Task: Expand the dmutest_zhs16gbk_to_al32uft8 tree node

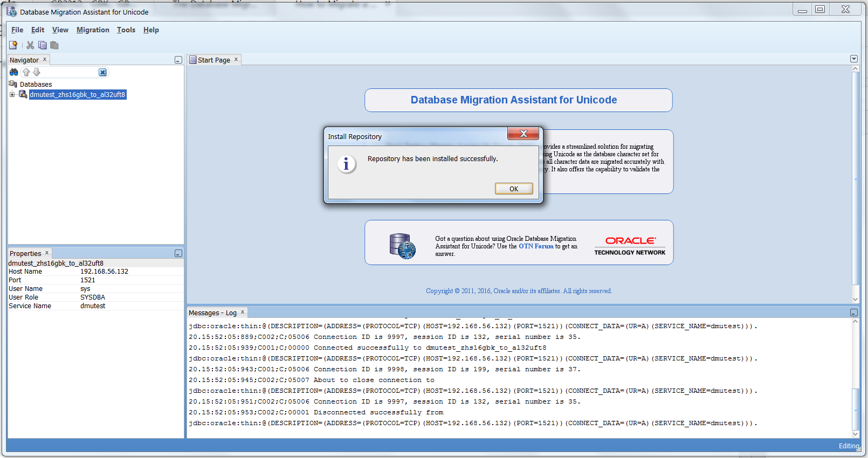Action: click(x=12, y=94)
